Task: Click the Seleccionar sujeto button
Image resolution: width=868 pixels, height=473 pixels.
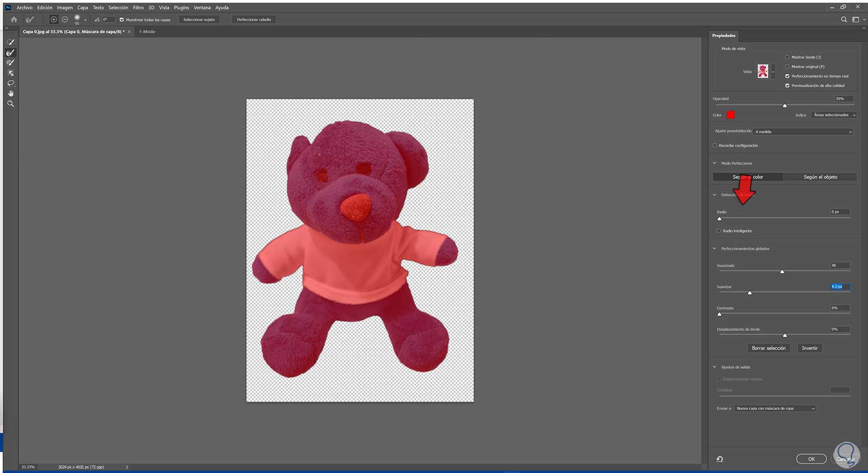Action: 199,20
